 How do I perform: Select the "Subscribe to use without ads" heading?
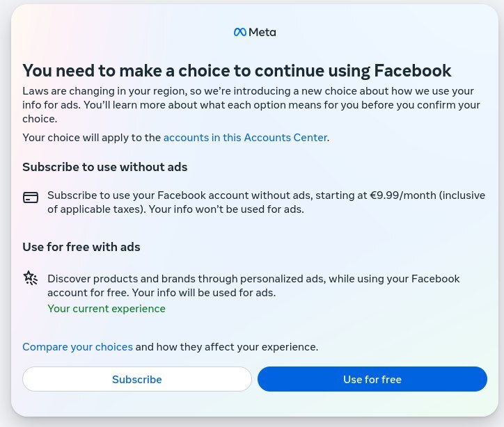[x=104, y=167]
